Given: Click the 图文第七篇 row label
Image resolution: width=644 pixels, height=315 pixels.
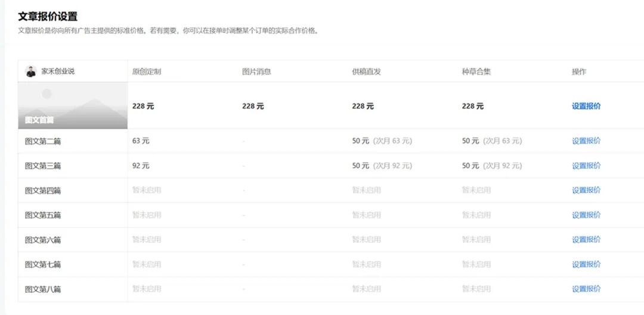Looking at the screenshot, I should coord(43,264).
